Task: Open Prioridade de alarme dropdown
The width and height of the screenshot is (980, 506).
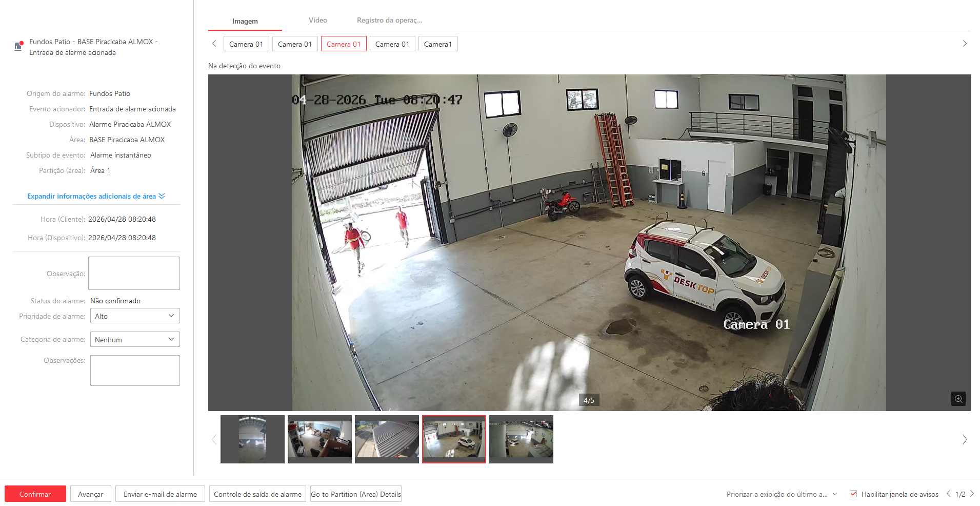Action: pyautogui.click(x=135, y=316)
